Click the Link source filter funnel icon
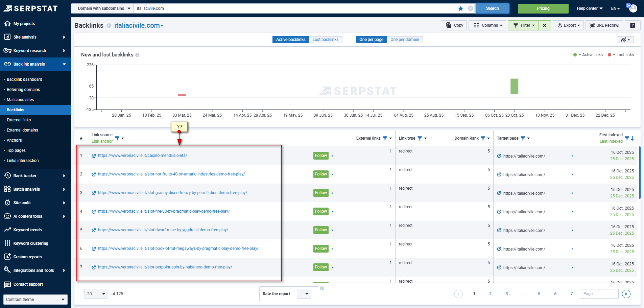 click(x=117, y=138)
